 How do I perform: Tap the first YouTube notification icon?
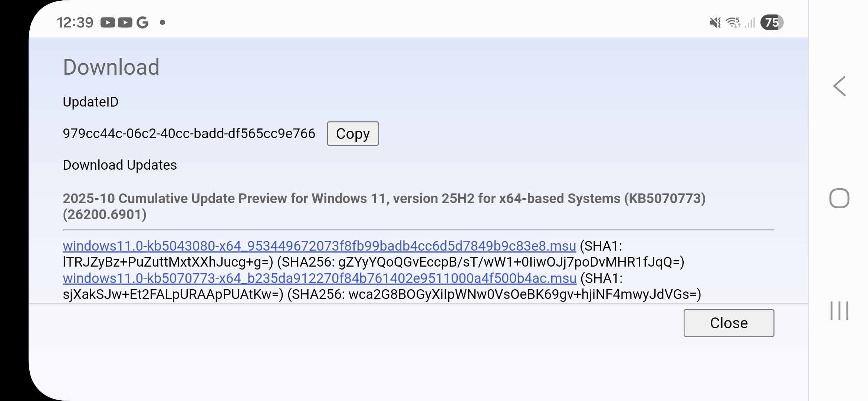(108, 23)
